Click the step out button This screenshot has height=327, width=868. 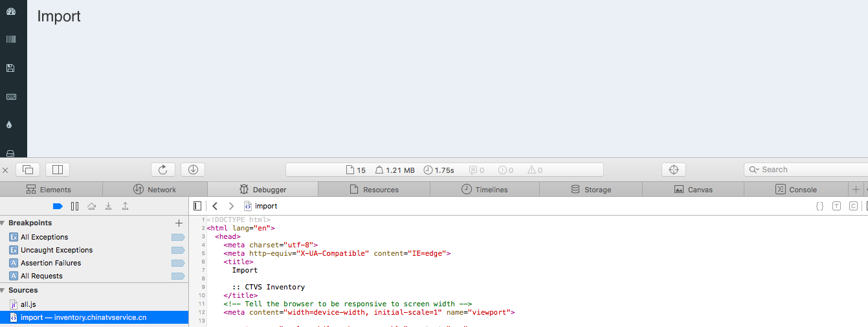pyautogui.click(x=126, y=206)
